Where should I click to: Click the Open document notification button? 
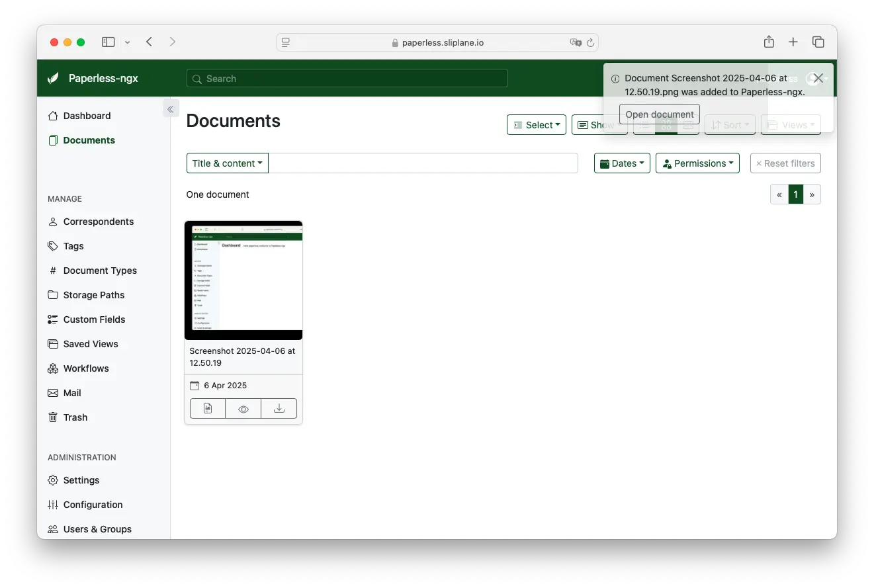(658, 114)
